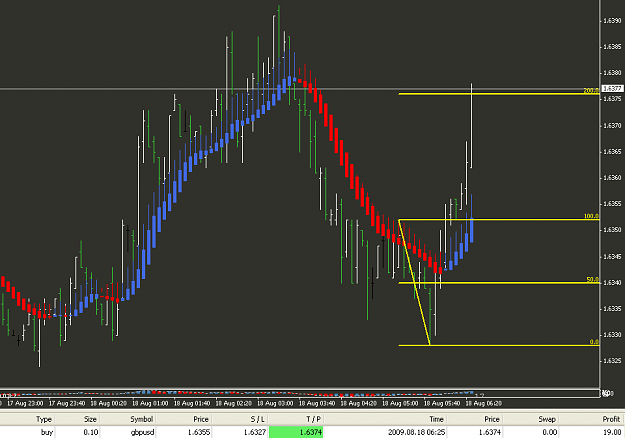Click the Price header beside Swap
Screen dimensions: 625x438
point(492,419)
